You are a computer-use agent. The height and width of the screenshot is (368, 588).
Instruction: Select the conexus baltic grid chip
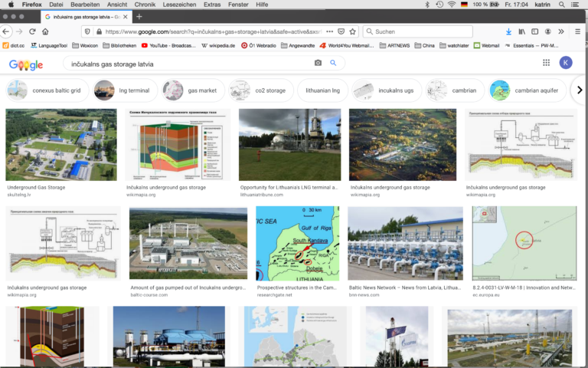click(x=47, y=90)
